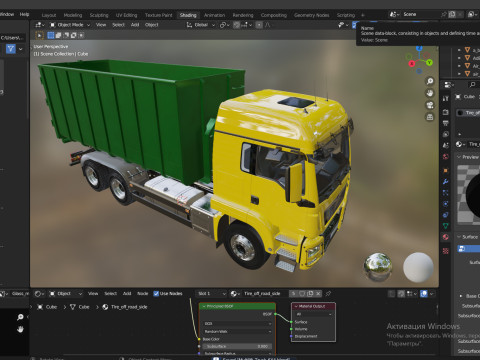Open Random Walk subsurface method dropdown
The height and width of the screenshot is (360, 480).
click(238, 331)
